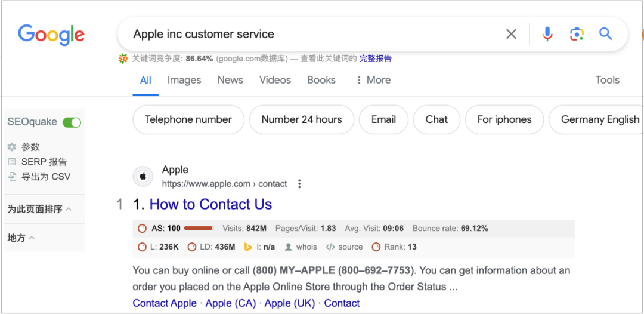Click the LD: 436M icon
This screenshot has width=644, height=314.
click(x=191, y=247)
